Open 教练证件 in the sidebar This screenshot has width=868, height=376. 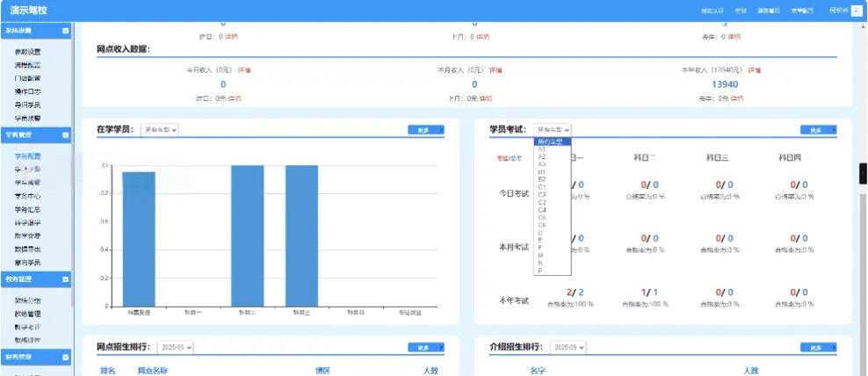pyautogui.click(x=28, y=341)
